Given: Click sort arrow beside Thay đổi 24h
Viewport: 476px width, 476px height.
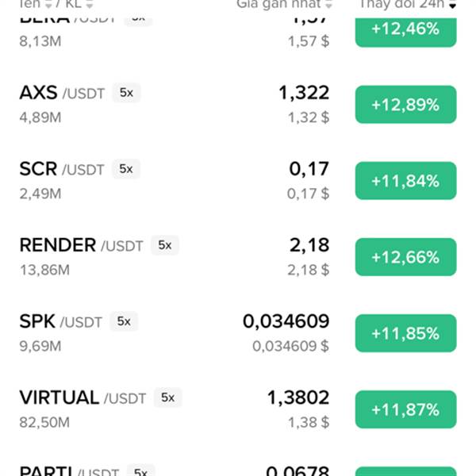Looking at the screenshot, I should (453, 5).
